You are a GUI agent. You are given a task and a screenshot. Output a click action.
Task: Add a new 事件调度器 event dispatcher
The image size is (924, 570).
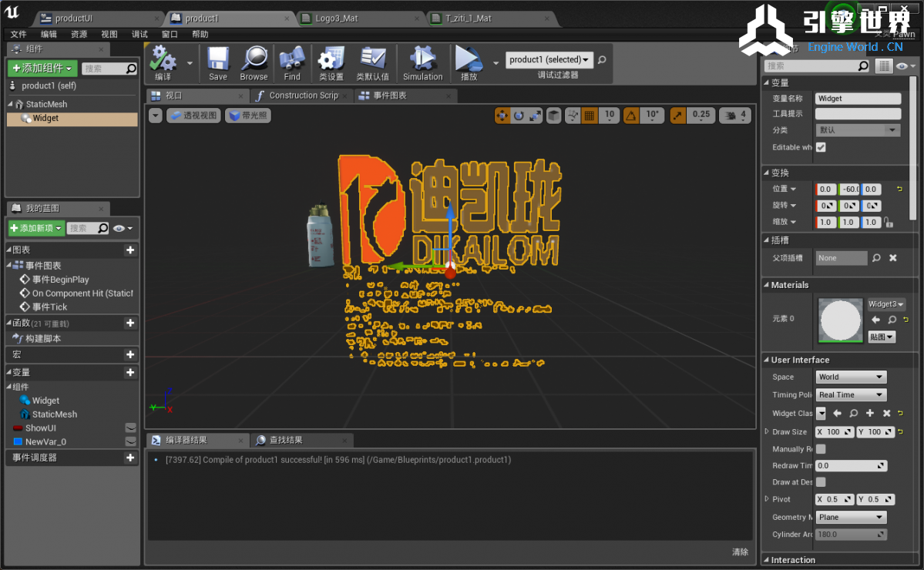pos(130,458)
